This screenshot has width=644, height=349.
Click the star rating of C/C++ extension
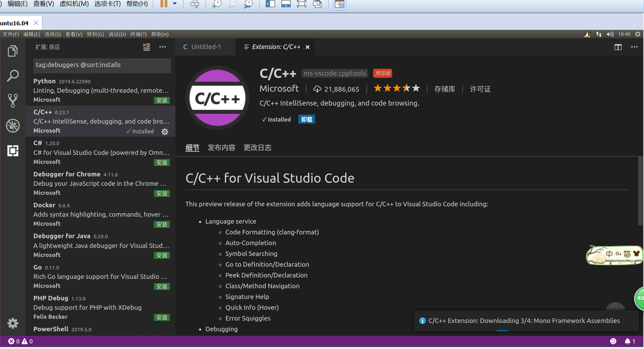point(397,89)
